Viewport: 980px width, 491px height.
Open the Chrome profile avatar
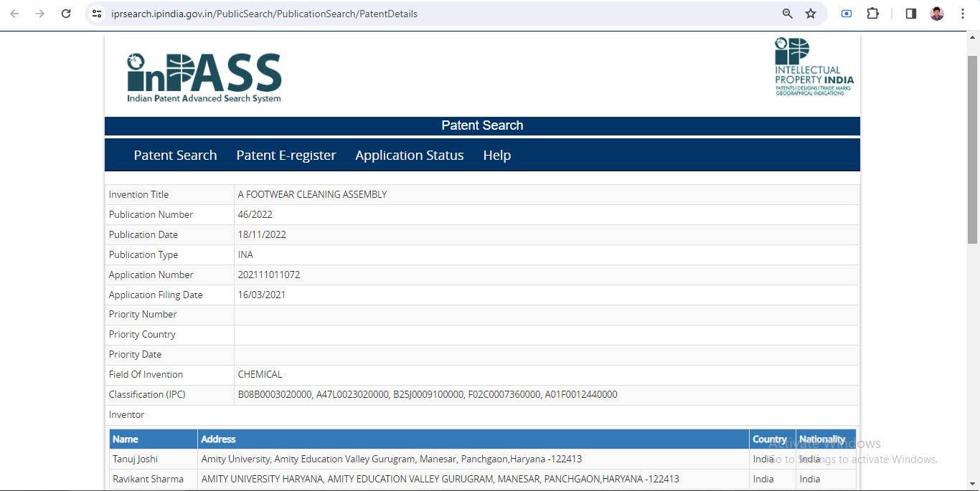pos(937,14)
